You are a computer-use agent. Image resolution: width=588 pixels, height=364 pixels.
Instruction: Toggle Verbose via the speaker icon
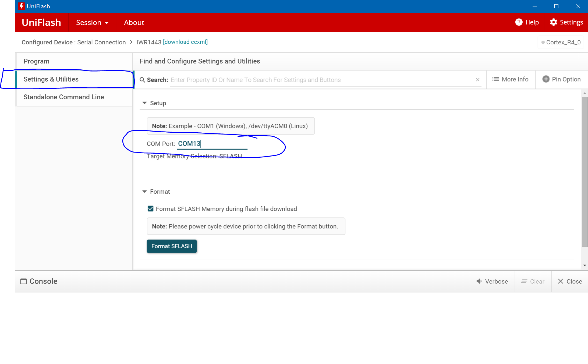click(479, 281)
